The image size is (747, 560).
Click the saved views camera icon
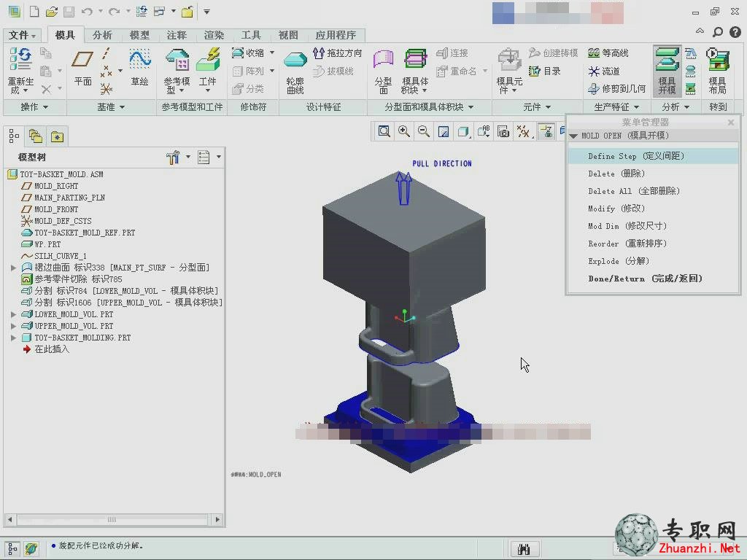pos(503,131)
